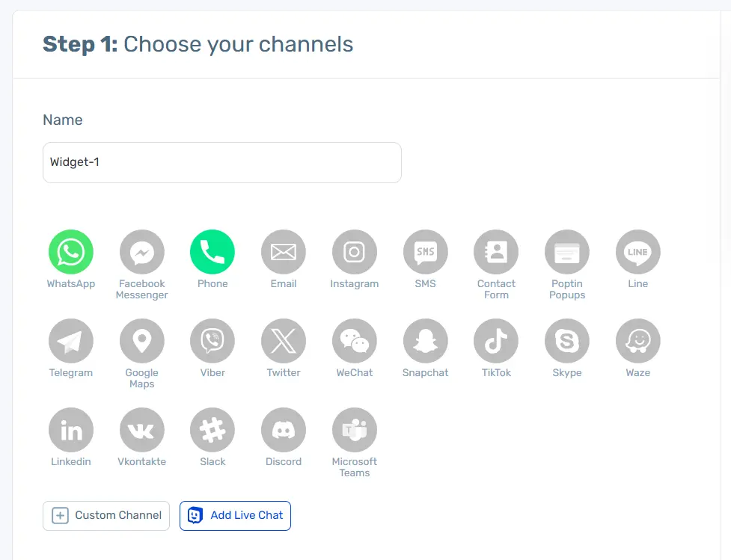
Task: Add the Contact Form channel
Action: tap(496, 252)
